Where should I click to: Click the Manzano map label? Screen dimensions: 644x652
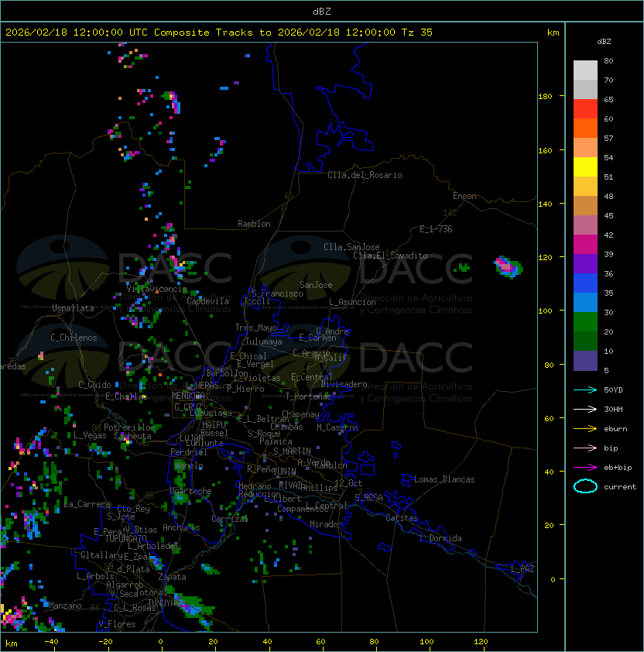tap(65, 606)
